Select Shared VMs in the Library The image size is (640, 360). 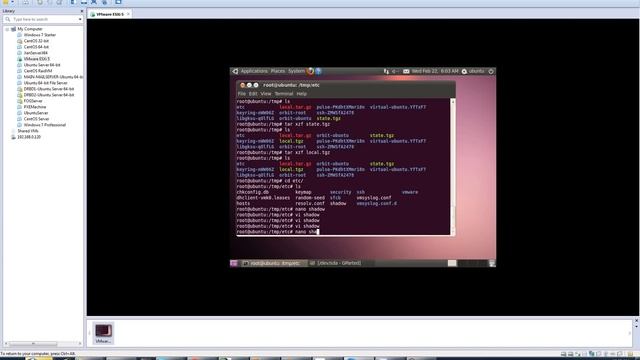(x=28, y=131)
